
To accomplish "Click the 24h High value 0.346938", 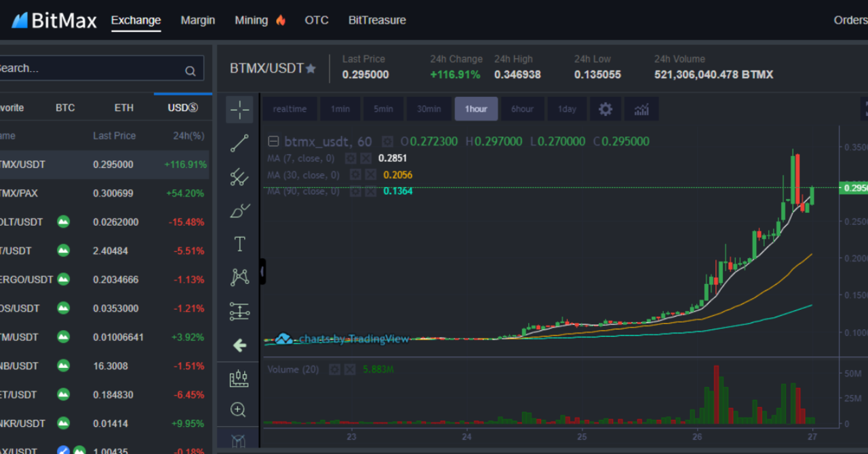I will click(x=517, y=75).
